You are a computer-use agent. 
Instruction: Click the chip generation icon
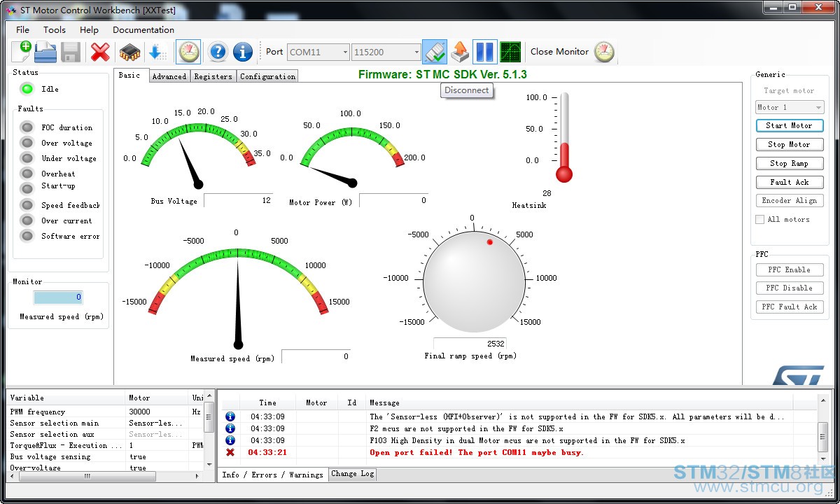tap(129, 52)
